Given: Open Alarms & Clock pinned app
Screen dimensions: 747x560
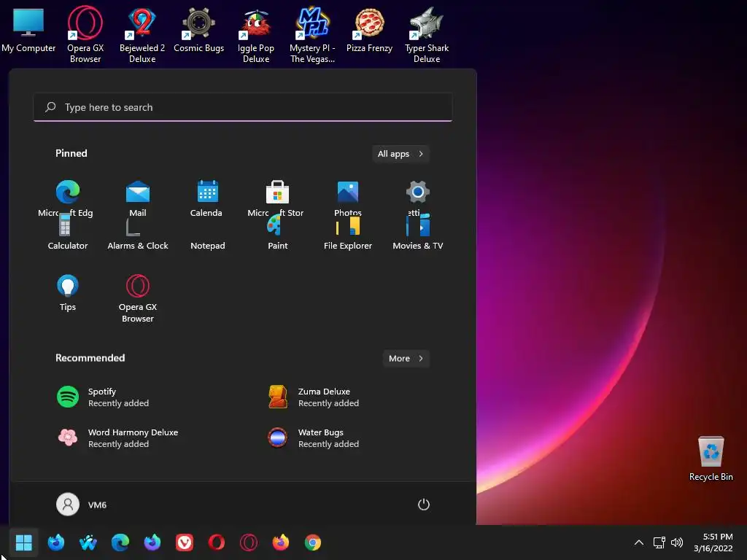Looking at the screenshot, I should 138,233.
